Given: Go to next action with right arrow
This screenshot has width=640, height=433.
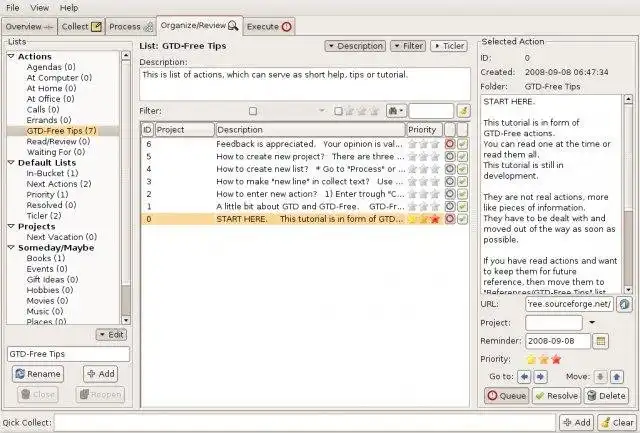Looking at the screenshot, I should click(x=540, y=377).
